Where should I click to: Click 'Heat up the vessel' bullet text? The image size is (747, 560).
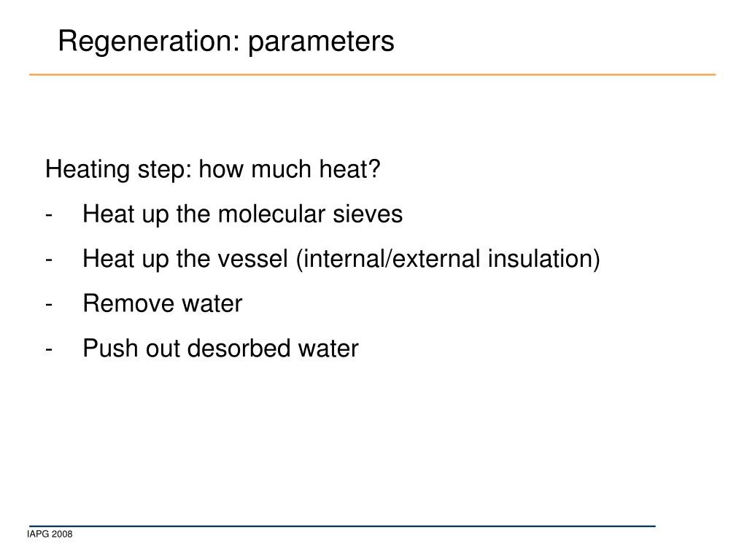click(x=185, y=259)
